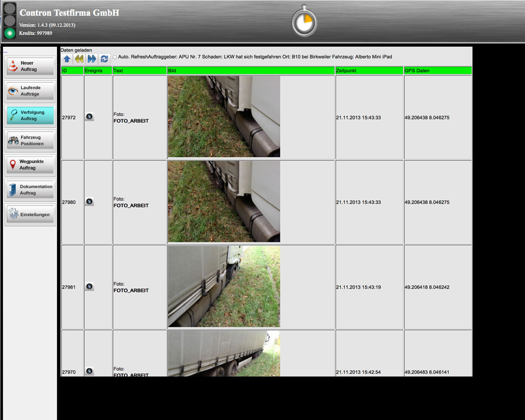
Task: Enable the Auto. Refresh checkbox
Action: pos(115,57)
